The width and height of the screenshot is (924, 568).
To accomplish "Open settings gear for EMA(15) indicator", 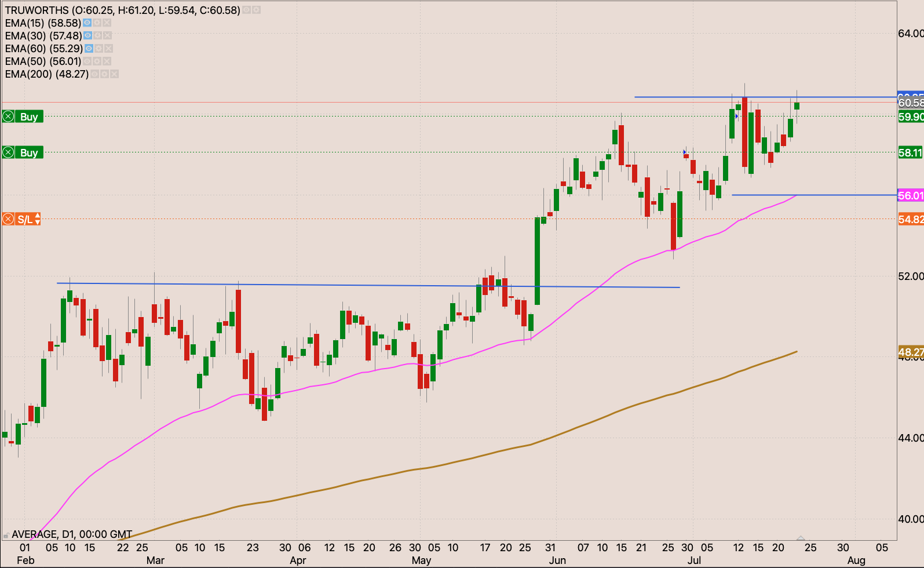I will 97,23.
